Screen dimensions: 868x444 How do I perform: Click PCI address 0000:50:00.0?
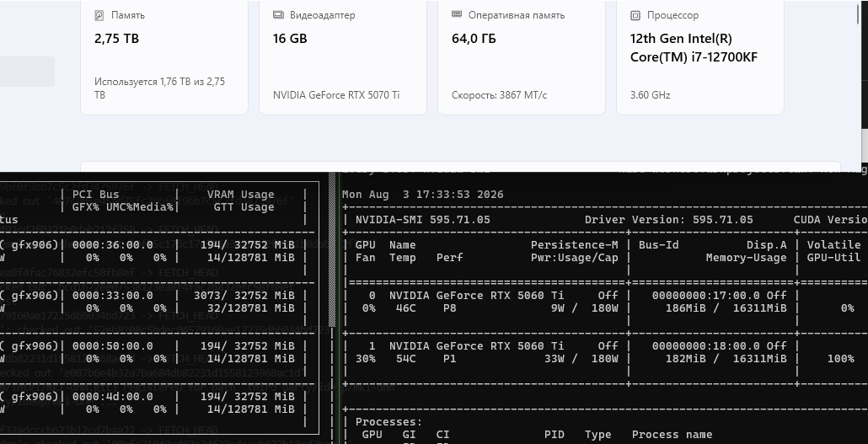pyautogui.click(x=112, y=346)
